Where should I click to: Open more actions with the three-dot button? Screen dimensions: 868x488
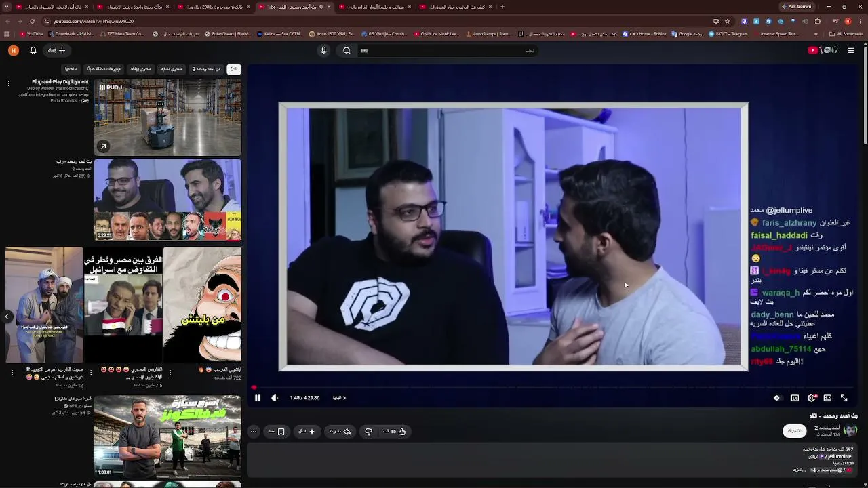pyautogui.click(x=254, y=431)
